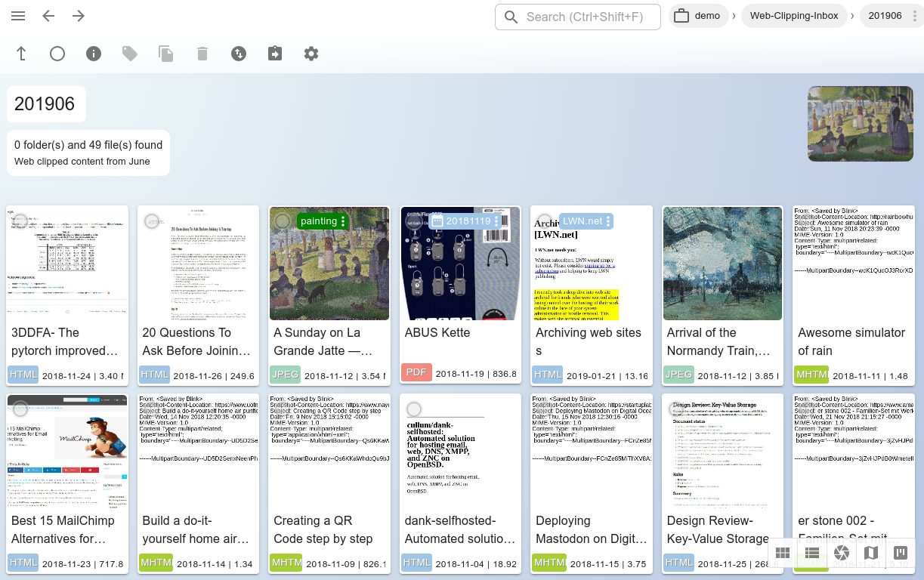The height and width of the screenshot is (580, 924).
Task: Open the '20181119' date tag menu
Action: pos(497,221)
